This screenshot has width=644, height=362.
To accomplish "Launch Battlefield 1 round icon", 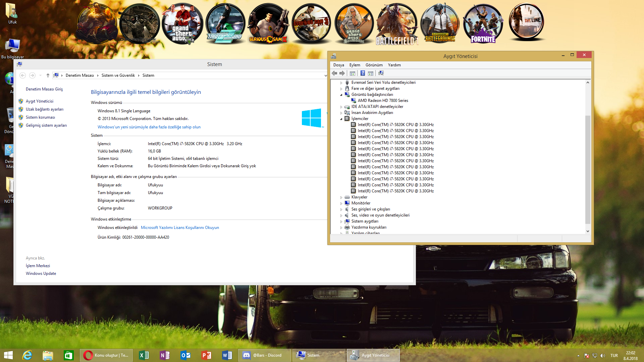I will point(397,24).
